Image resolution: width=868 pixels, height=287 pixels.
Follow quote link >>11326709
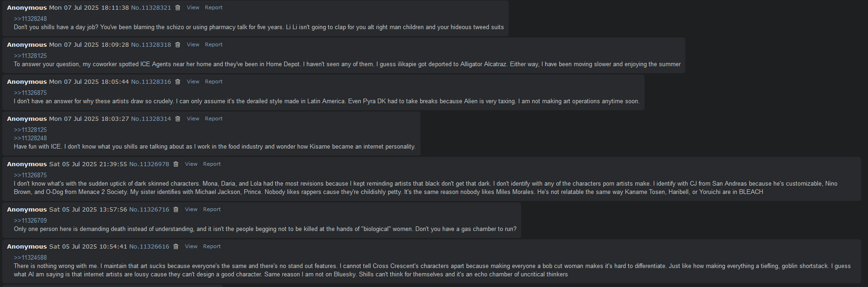point(30,221)
